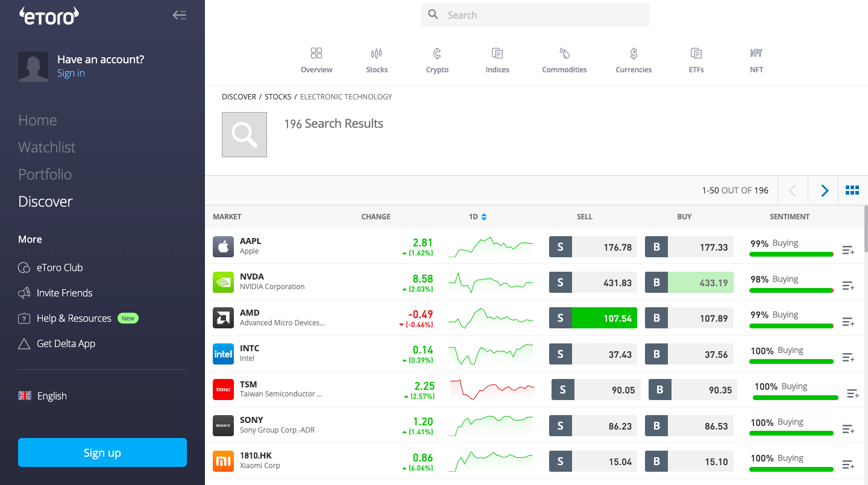Go to next page of results
The height and width of the screenshot is (485, 868).
click(x=824, y=190)
